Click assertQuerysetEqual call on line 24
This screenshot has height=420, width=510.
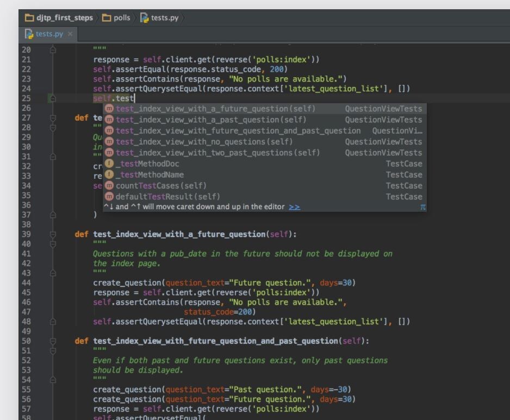click(159, 89)
